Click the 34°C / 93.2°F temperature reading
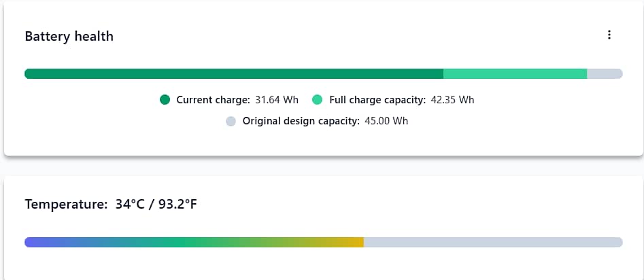644x280 pixels. point(156,204)
